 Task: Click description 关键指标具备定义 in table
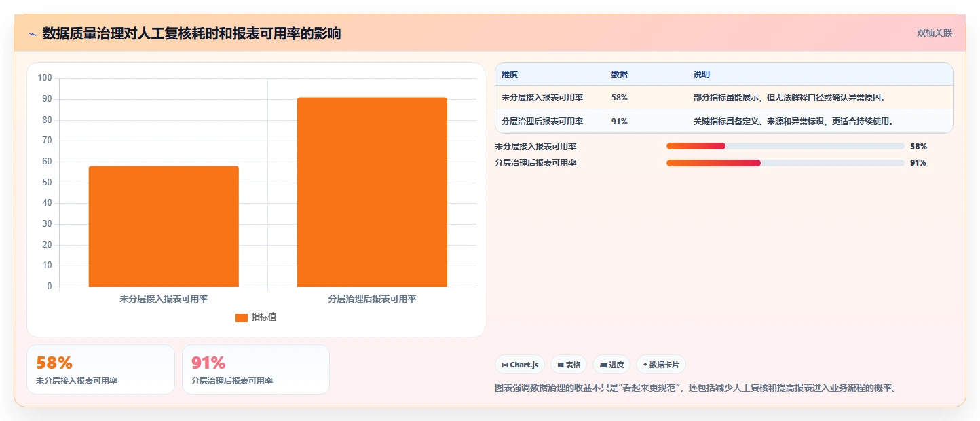[x=793, y=122]
